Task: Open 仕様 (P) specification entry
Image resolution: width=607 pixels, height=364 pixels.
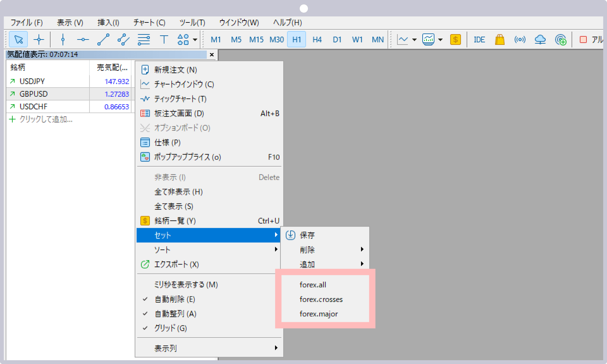Action: (x=209, y=142)
